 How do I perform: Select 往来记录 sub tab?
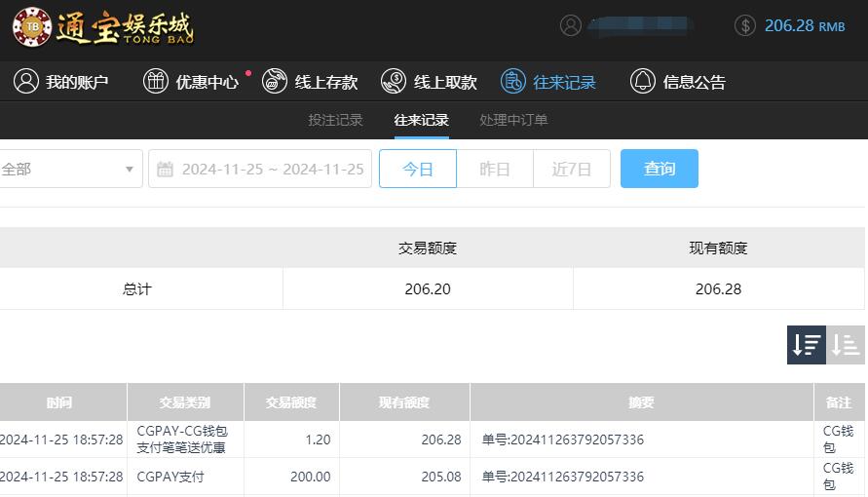pos(421,120)
